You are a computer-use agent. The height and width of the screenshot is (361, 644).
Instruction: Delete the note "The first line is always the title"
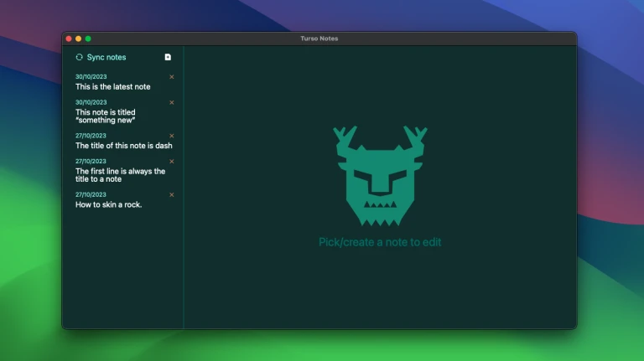pyautogui.click(x=172, y=161)
